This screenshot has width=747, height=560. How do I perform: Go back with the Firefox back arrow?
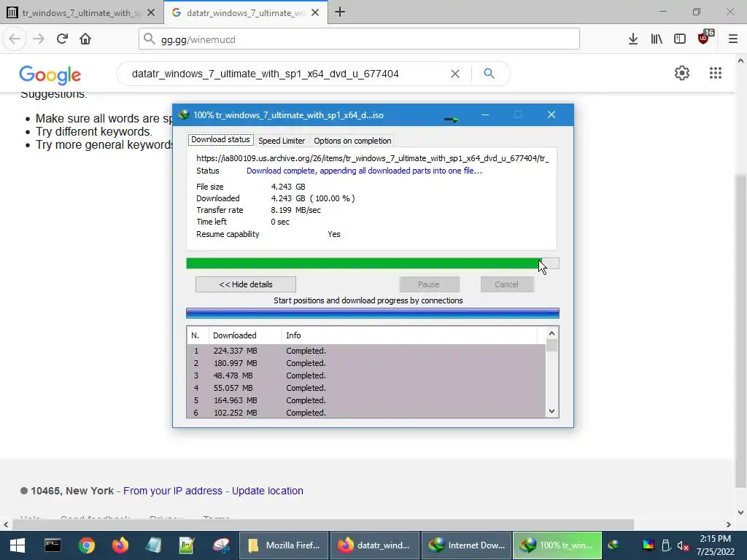click(15, 39)
